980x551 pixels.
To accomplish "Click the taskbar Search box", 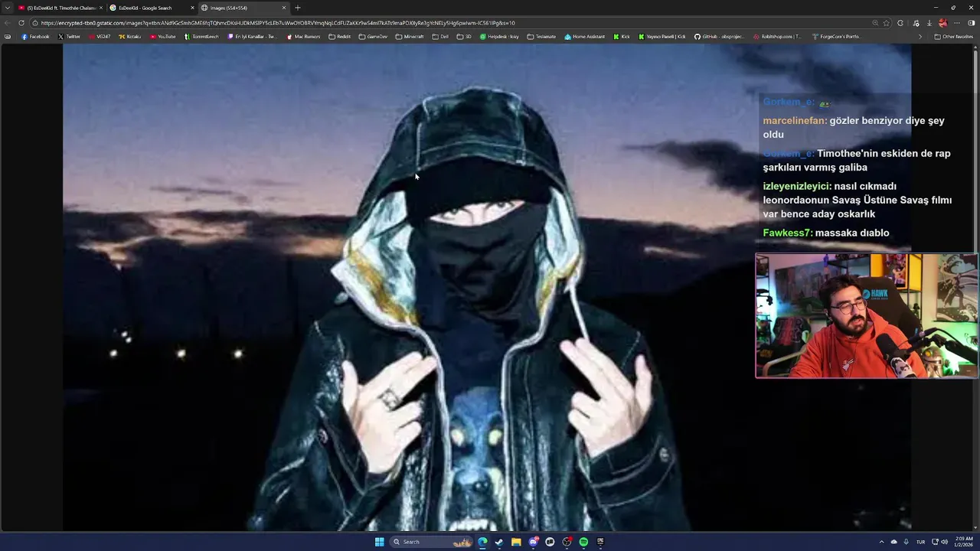I will [x=433, y=542].
